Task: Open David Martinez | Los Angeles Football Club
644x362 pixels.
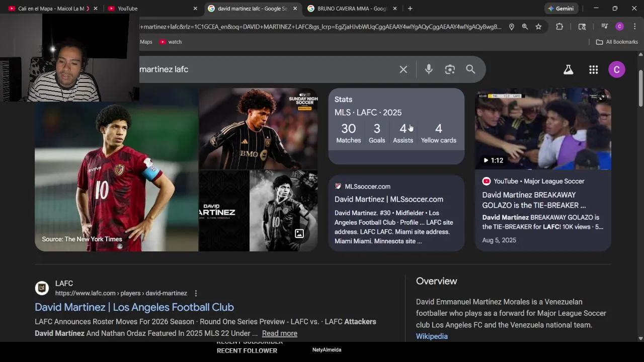Action: (134, 307)
